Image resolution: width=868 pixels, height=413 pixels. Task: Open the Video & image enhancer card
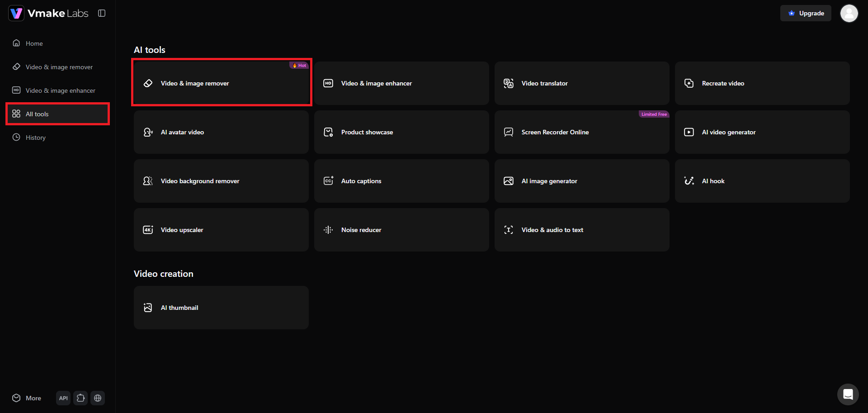pyautogui.click(x=401, y=83)
